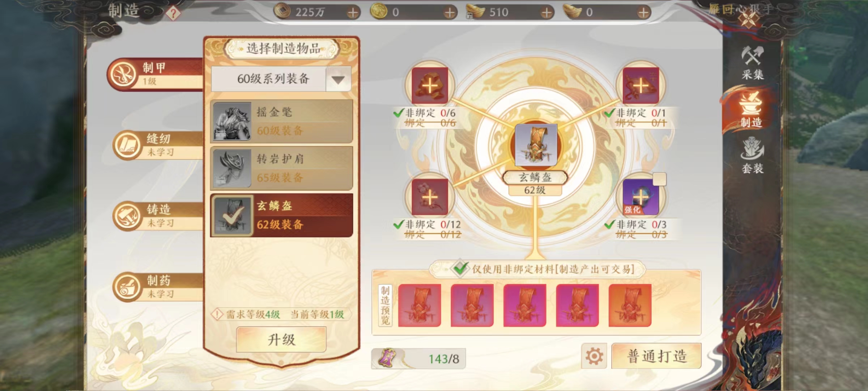Screen dimensions: 868x391
Task: Open the 套装 set equipment icon
Action: (x=752, y=156)
